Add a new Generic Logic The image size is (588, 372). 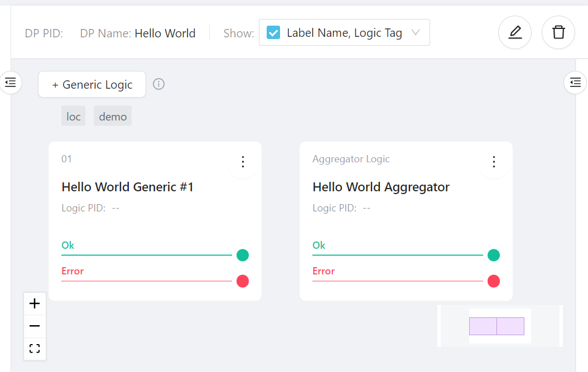[92, 84]
